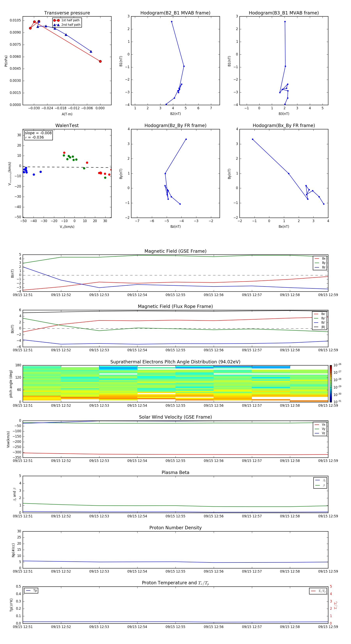Click the Suprathermal Electrons Pitch Angle Distribution title
This screenshot has width=351, height=644.
[x=175, y=362]
